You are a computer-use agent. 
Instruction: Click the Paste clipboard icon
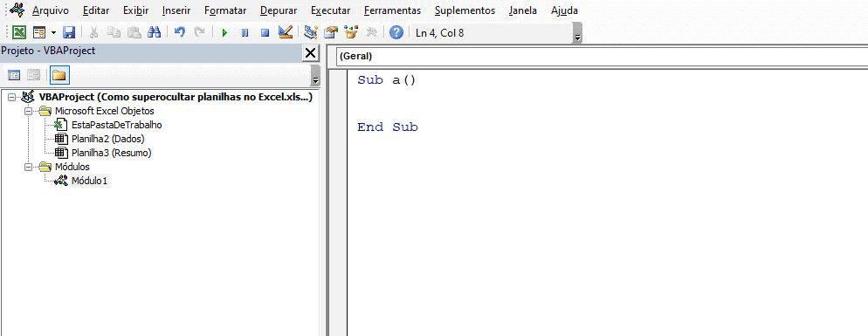(x=134, y=32)
